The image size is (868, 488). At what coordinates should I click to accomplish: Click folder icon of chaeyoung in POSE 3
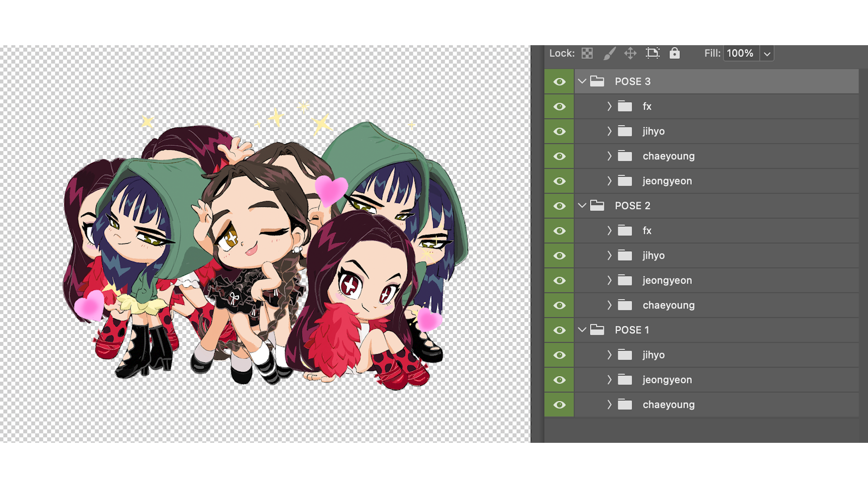[625, 156]
